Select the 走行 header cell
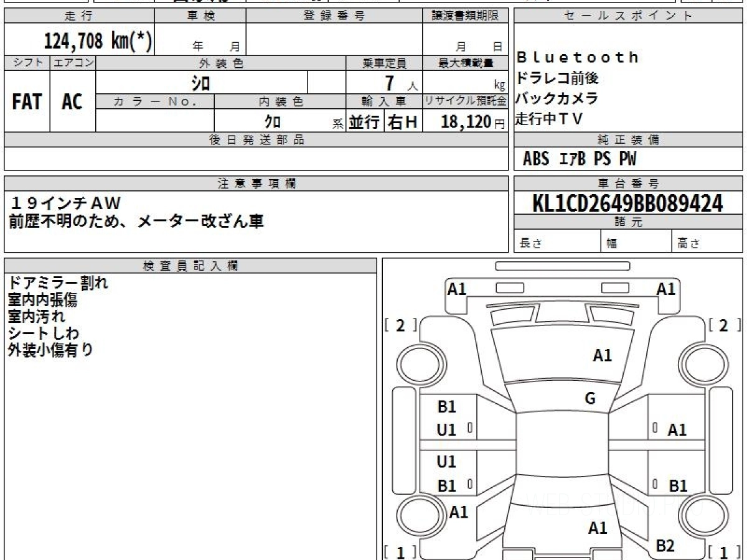 point(79,16)
